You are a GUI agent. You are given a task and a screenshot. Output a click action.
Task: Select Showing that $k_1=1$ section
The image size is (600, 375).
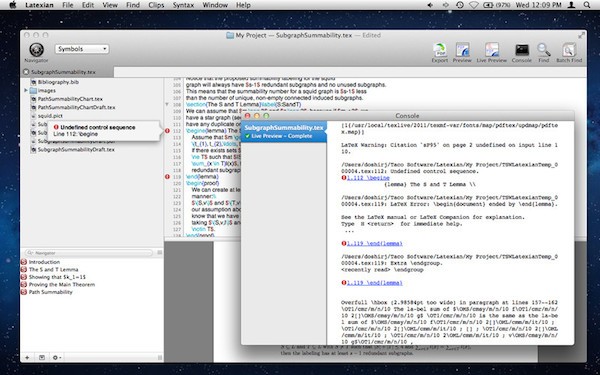tap(57, 277)
